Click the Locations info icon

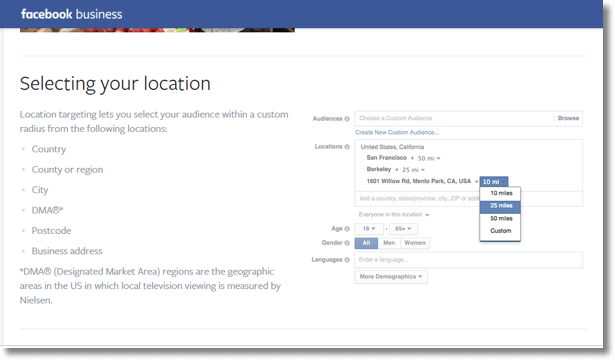pos(347,147)
